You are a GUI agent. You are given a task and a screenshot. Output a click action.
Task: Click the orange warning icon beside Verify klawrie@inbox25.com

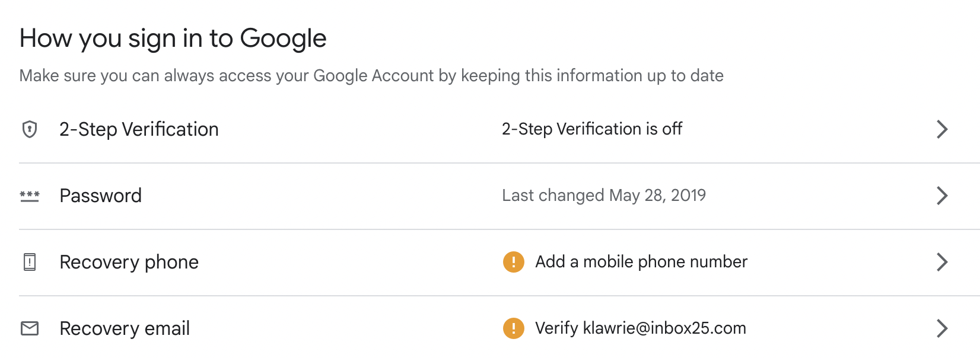pyautogui.click(x=514, y=328)
